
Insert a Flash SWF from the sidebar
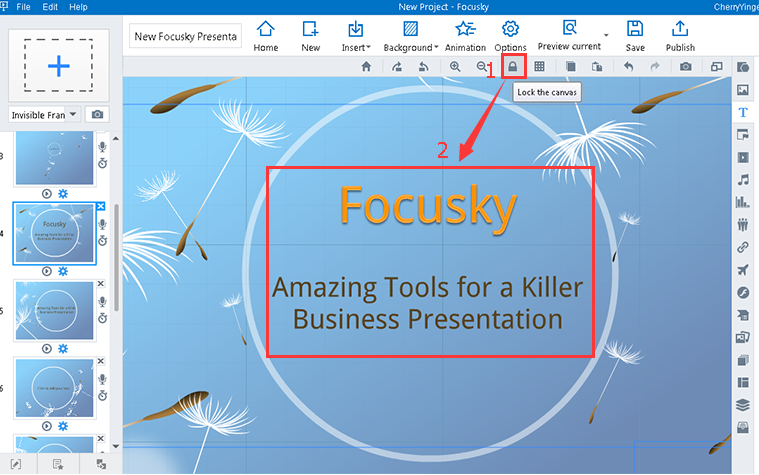743,292
